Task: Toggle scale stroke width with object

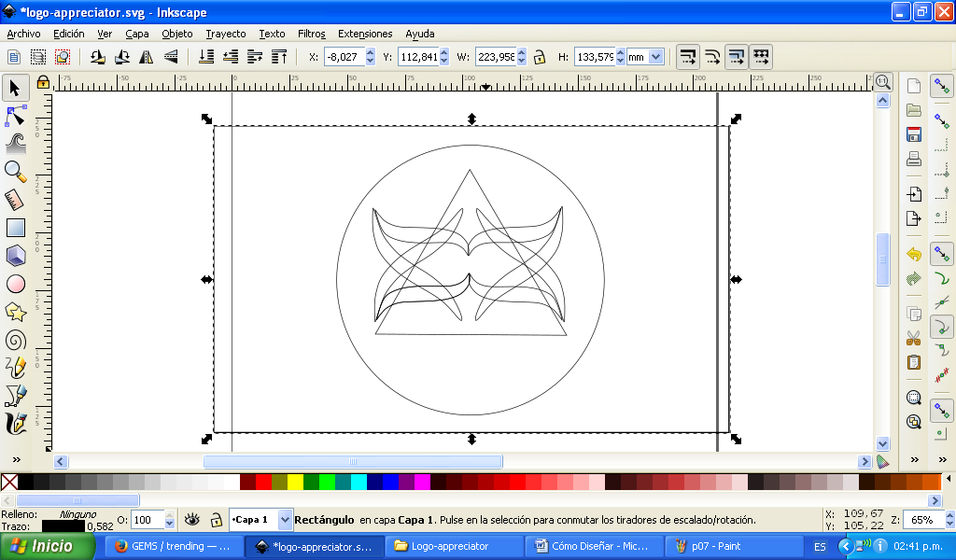Action: pos(688,57)
